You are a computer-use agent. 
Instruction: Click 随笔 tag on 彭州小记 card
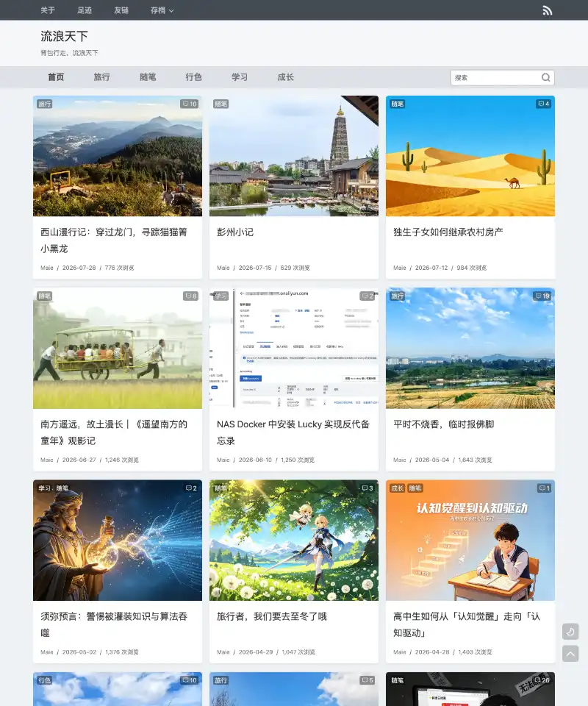(x=221, y=104)
